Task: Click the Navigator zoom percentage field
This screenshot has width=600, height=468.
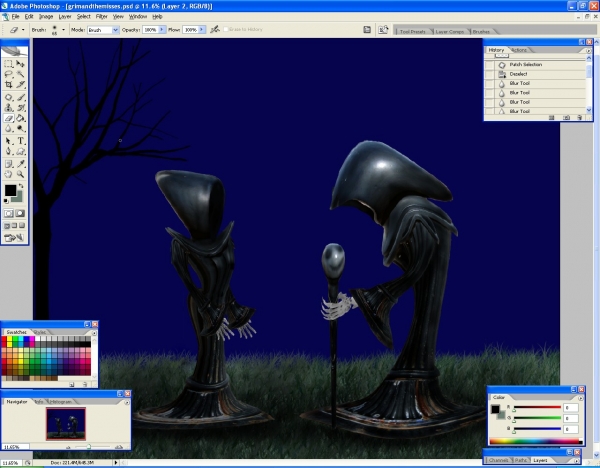Action: [x=15, y=447]
